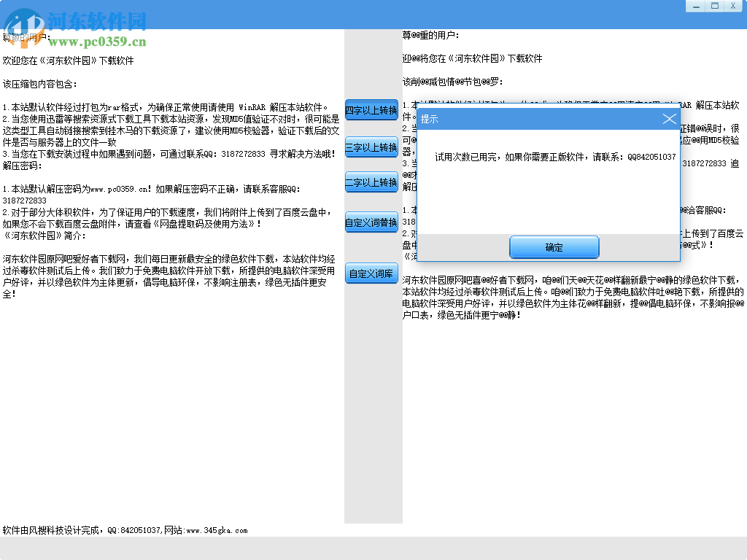Confirm the trial expiration dialog with 确定
This screenshot has width=747, height=560.
point(554,247)
